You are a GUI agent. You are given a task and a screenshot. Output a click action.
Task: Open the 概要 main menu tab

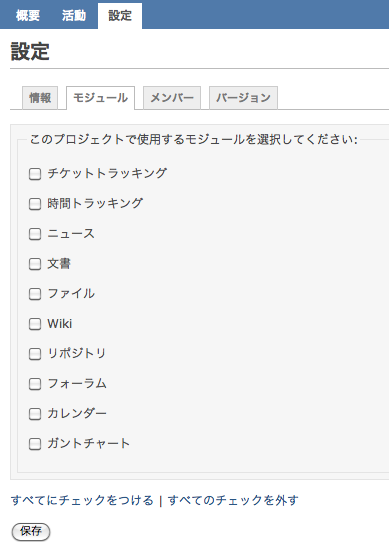pos(28,16)
